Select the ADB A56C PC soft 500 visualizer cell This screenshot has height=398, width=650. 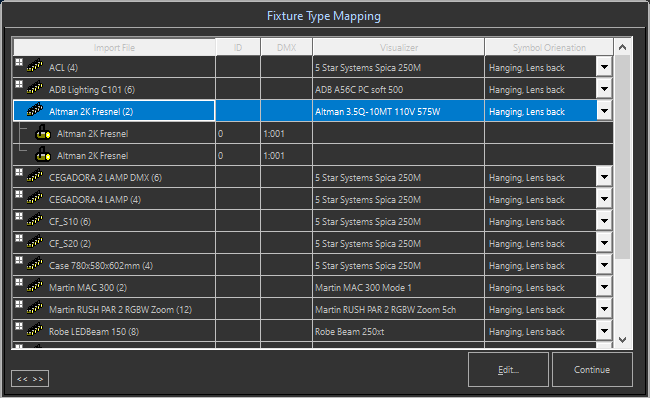coord(398,89)
